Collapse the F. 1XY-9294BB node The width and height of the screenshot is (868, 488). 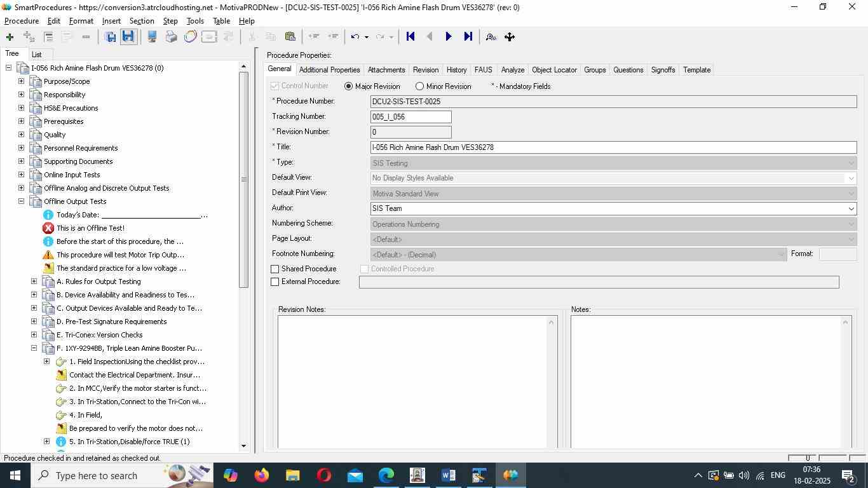34,348
